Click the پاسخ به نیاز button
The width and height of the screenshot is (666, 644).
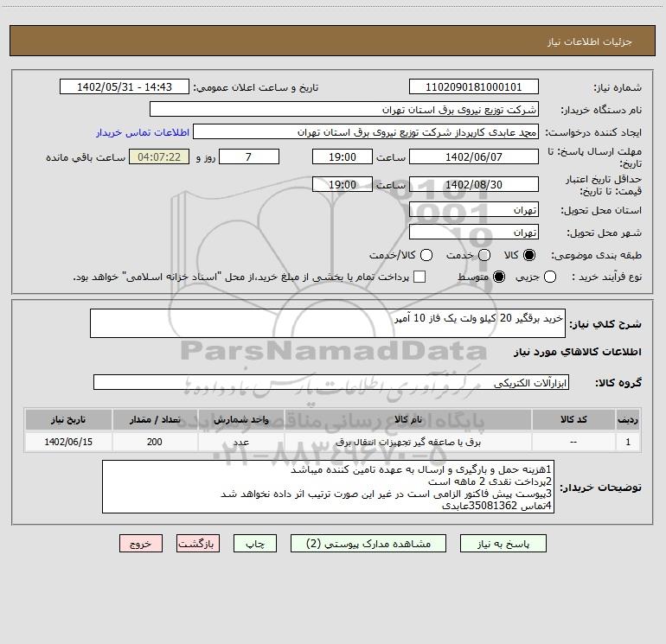(x=503, y=544)
